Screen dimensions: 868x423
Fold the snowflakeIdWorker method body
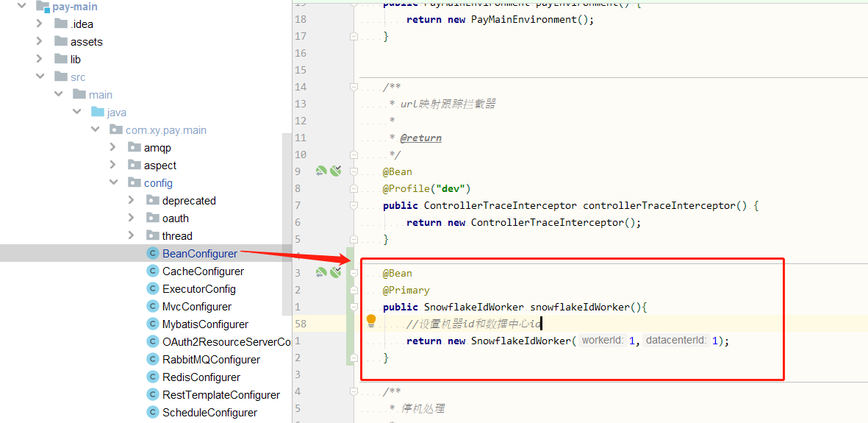tap(354, 307)
